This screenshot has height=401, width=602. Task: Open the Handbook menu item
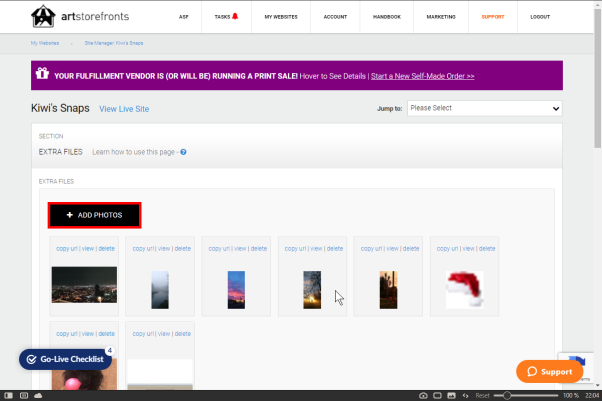pyautogui.click(x=387, y=17)
